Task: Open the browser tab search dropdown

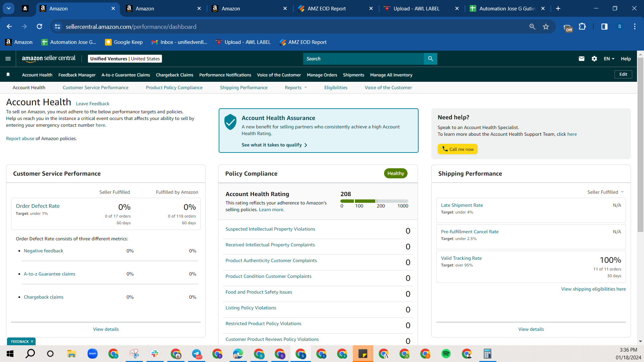Action: 9,8
